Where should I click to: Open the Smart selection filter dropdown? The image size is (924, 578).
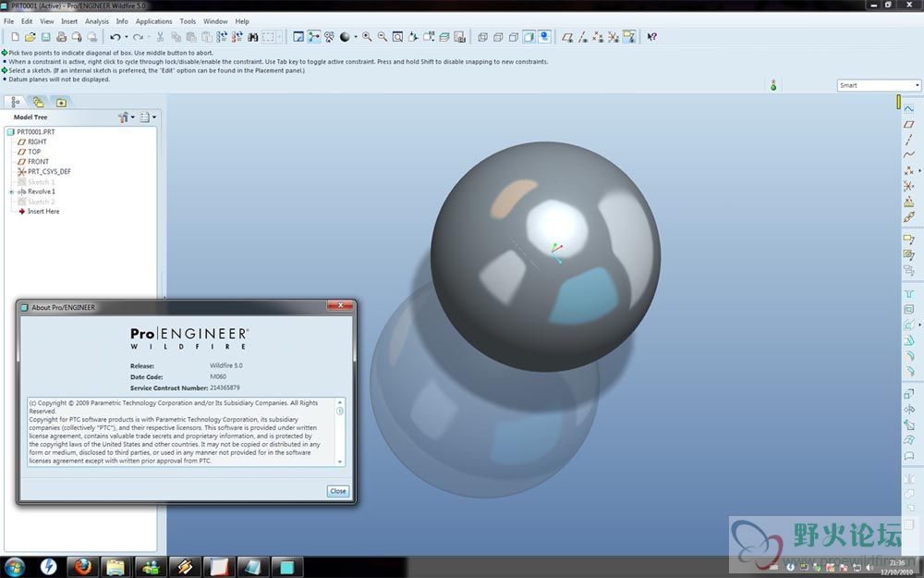point(879,85)
